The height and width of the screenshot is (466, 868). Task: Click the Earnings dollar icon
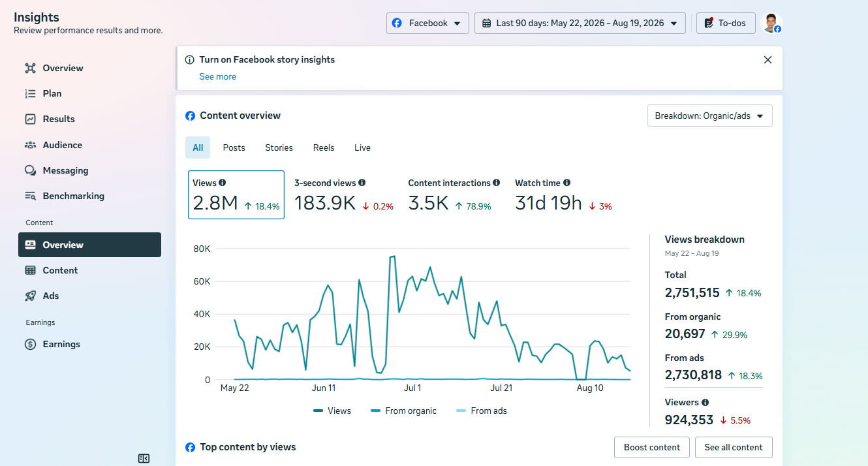pos(30,344)
